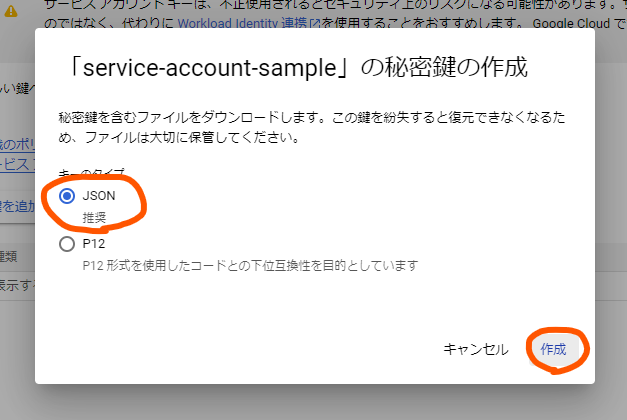This screenshot has height=420, width=627.
Task: Select the P12 key type radio button
Action: (67, 244)
